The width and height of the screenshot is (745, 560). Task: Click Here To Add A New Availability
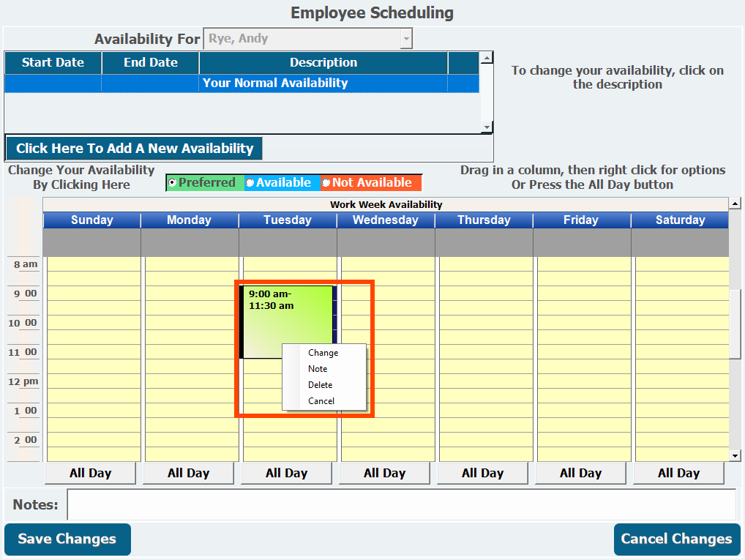[134, 149]
